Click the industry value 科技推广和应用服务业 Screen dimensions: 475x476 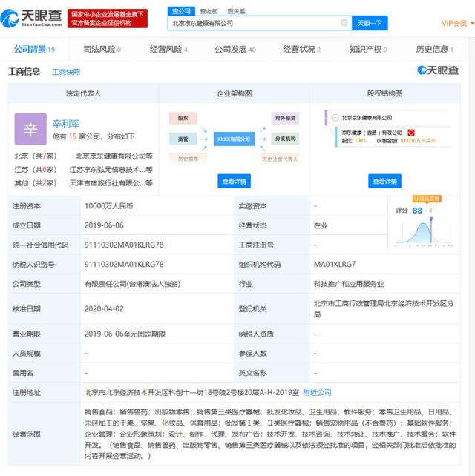(349, 284)
